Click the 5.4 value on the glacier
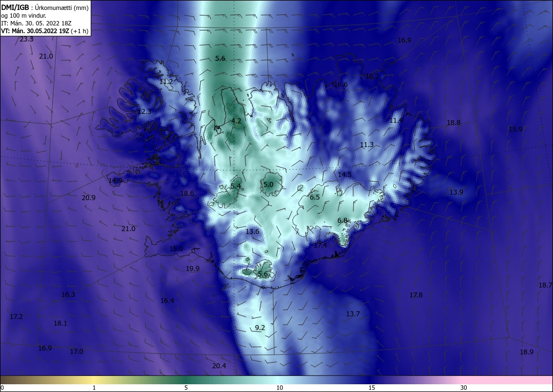This screenshot has height=392, width=553. point(236,186)
